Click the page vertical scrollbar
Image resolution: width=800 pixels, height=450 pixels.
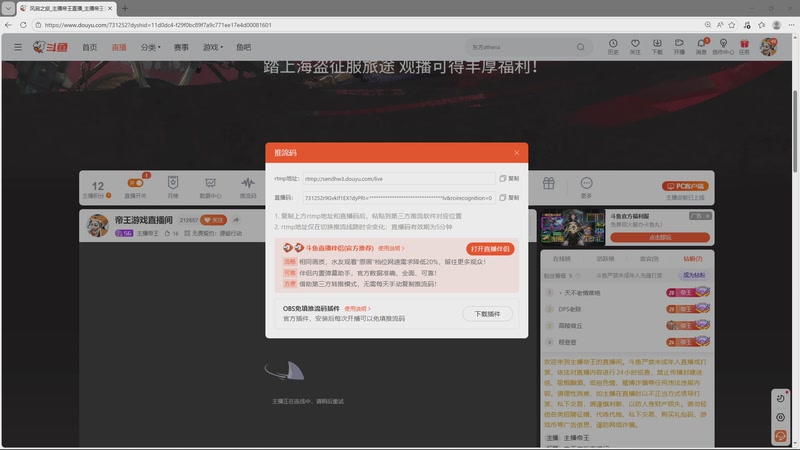[x=795, y=132]
